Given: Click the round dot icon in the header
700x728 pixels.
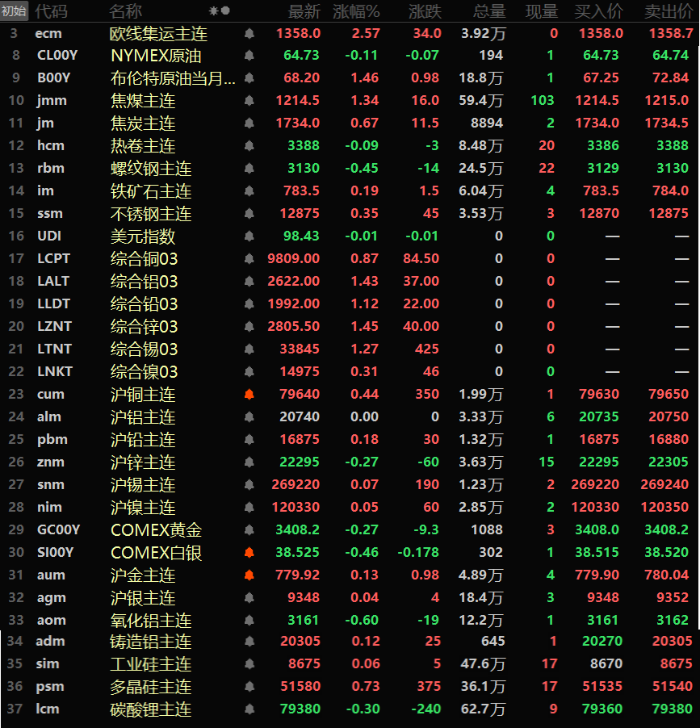Looking at the screenshot, I should pyautogui.click(x=225, y=11).
